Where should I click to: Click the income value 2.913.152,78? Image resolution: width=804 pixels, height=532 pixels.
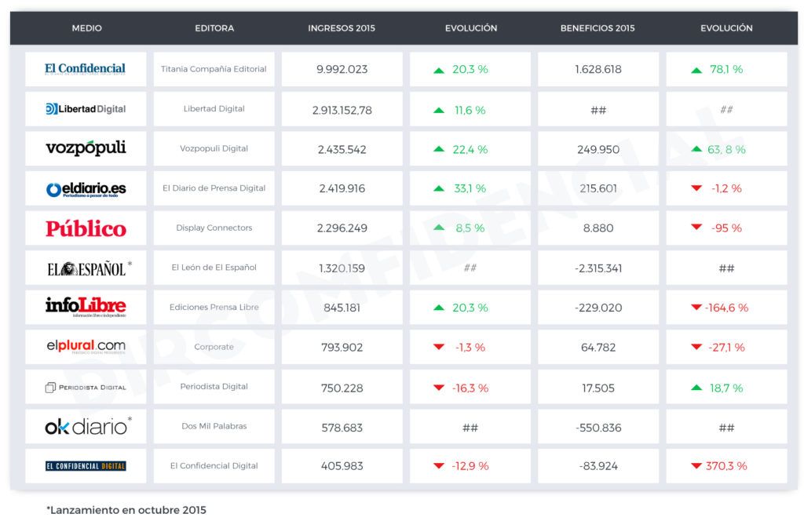click(342, 110)
